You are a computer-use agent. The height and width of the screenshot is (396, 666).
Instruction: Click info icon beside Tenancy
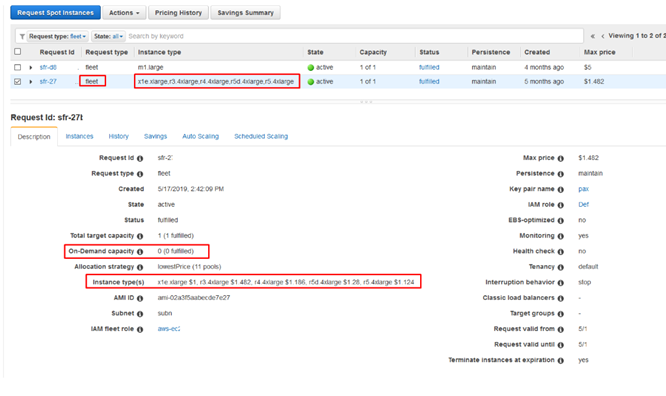(561, 267)
